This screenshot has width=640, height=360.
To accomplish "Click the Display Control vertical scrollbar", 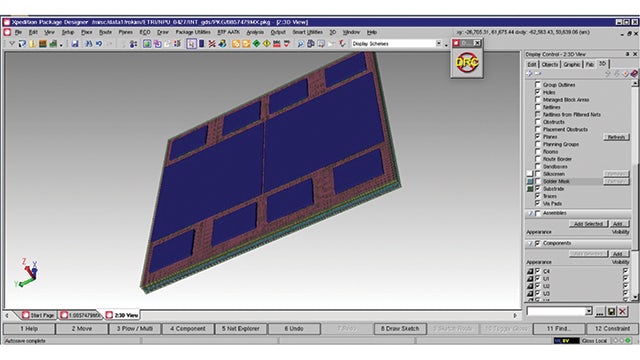I will click(635, 190).
